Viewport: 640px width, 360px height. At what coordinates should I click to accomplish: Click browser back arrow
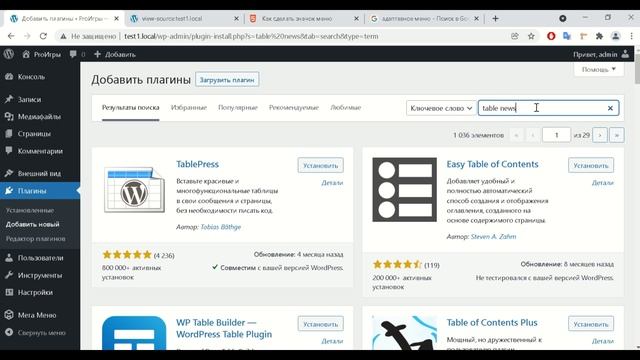(11, 36)
